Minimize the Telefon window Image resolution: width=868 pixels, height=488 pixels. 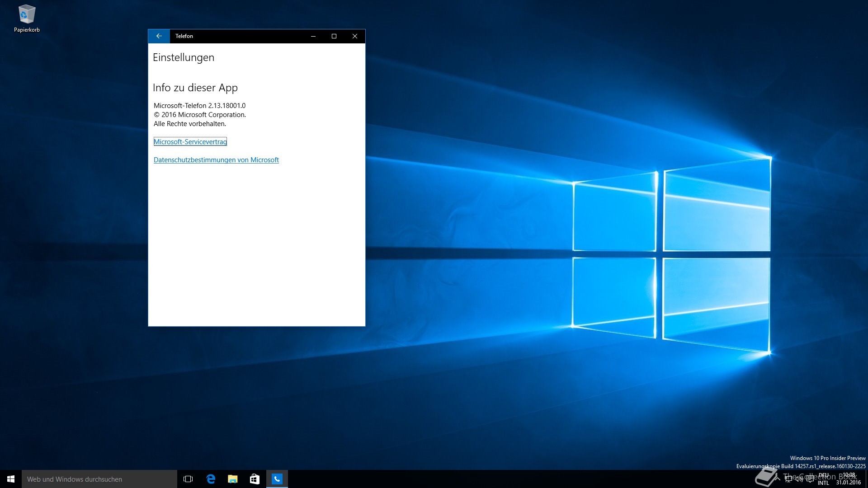[x=313, y=36]
